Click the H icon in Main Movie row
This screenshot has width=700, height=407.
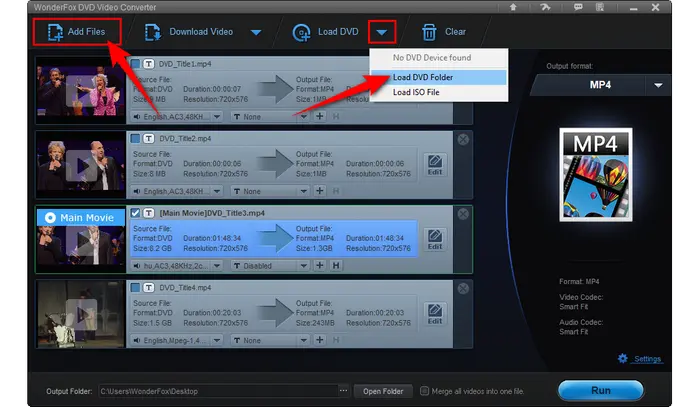[336, 266]
